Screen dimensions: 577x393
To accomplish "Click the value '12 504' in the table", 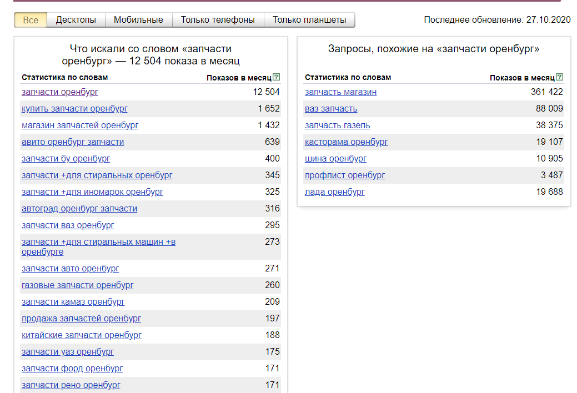I will coord(266,92).
